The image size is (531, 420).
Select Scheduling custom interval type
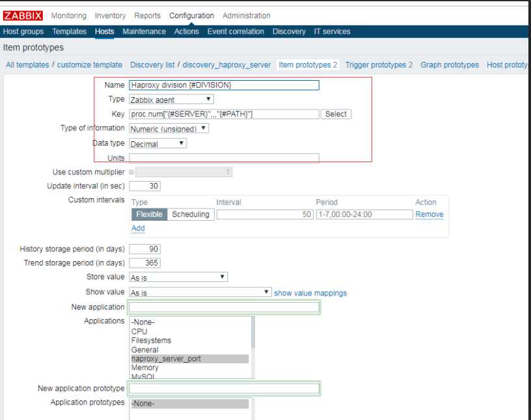(x=191, y=214)
